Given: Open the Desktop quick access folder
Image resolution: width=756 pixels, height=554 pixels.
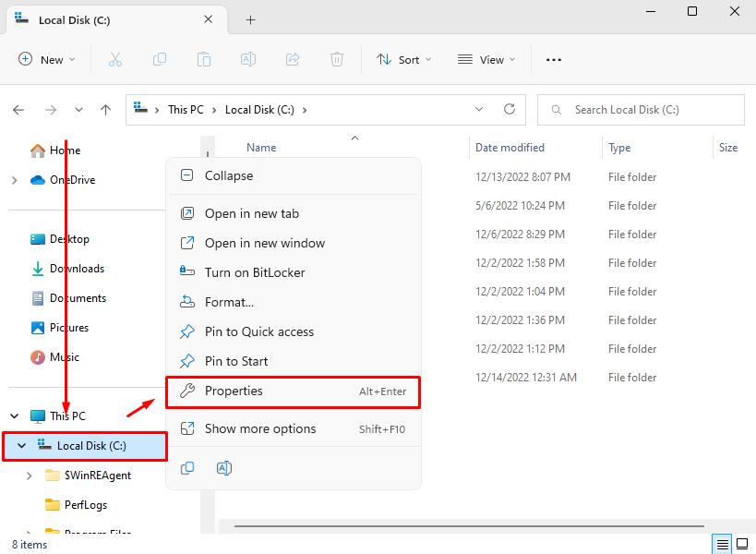Looking at the screenshot, I should pyautogui.click(x=69, y=239).
